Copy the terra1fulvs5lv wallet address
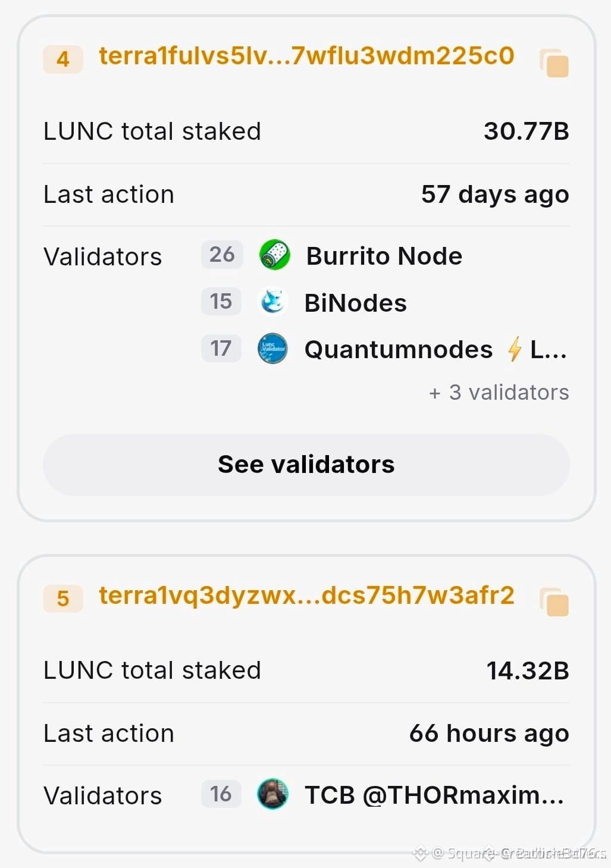The image size is (611, 868). (x=554, y=63)
